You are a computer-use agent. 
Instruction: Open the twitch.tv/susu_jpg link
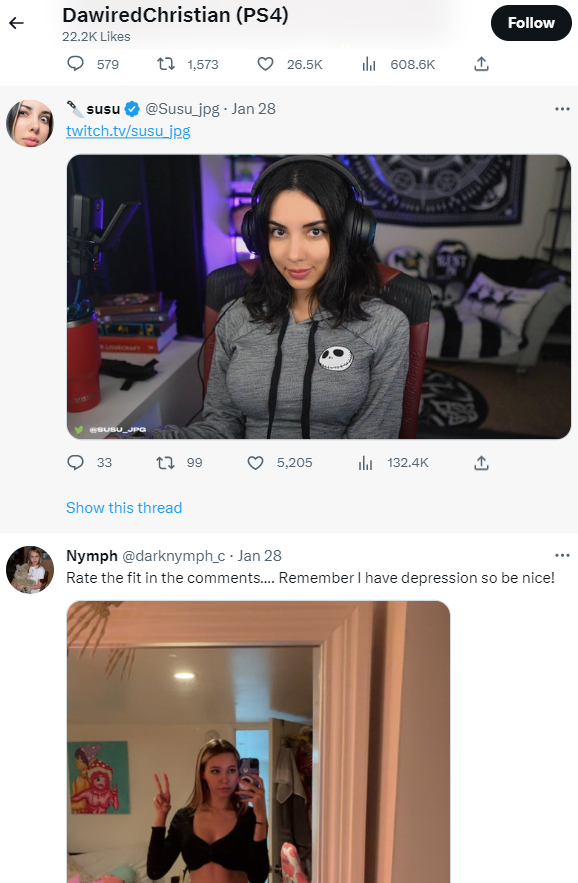point(128,131)
